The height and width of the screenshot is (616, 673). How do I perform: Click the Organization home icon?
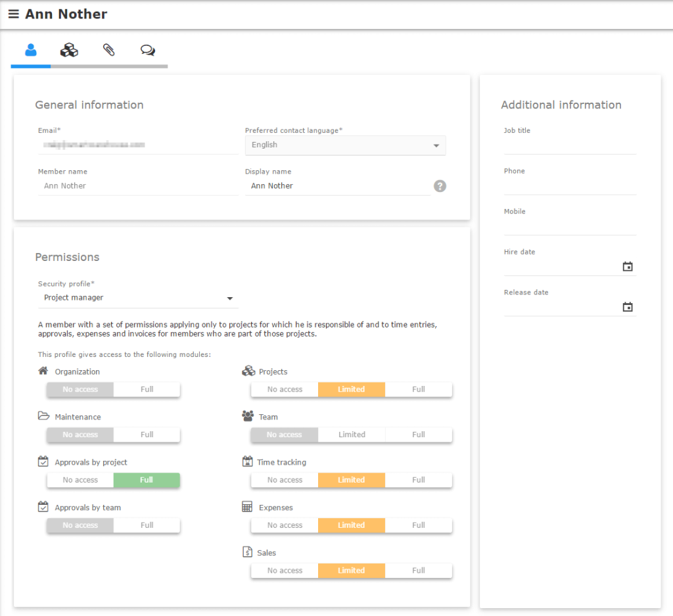[43, 371]
